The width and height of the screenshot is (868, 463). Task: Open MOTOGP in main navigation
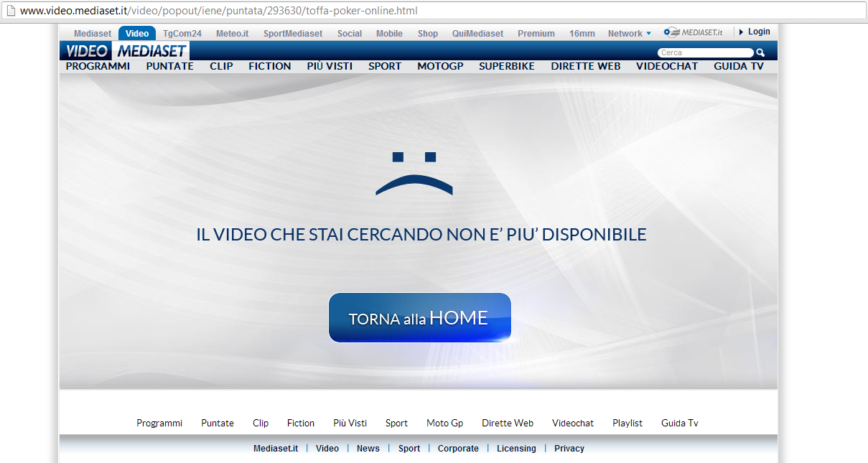pos(440,66)
